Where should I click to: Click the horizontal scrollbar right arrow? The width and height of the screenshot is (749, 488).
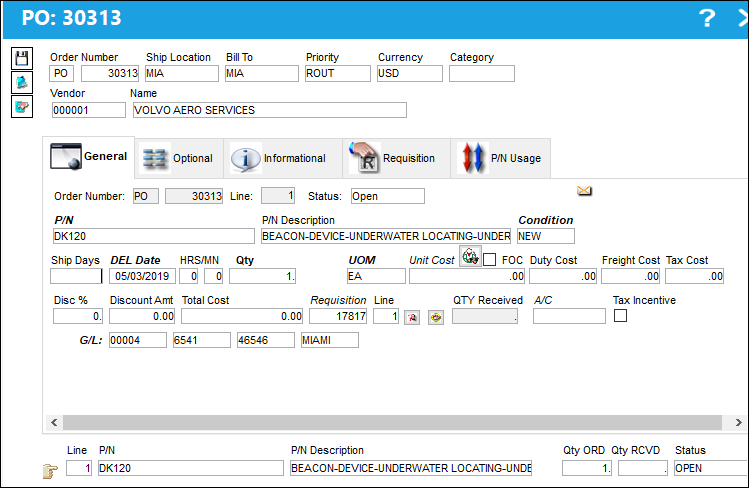click(x=738, y=422)
